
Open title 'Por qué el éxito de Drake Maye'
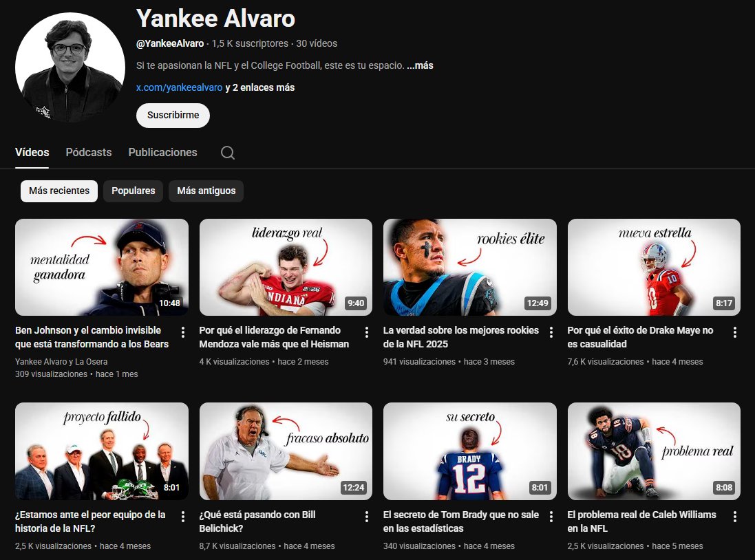coord(640,337)
